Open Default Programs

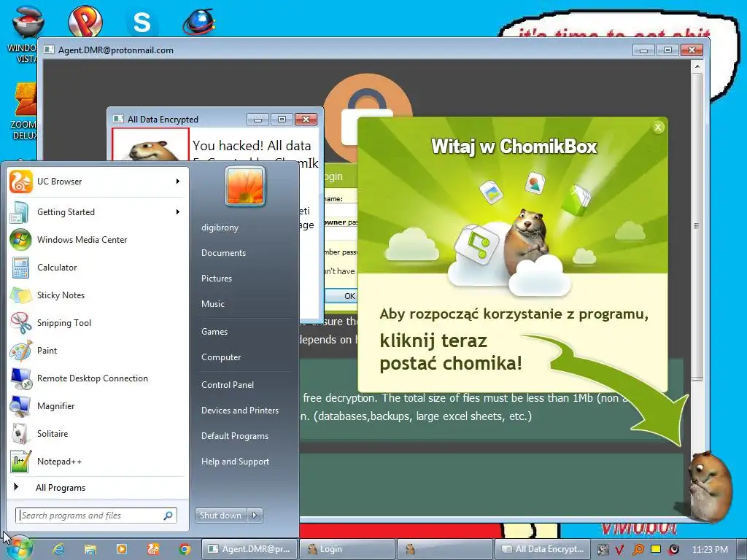click(234, 436)
